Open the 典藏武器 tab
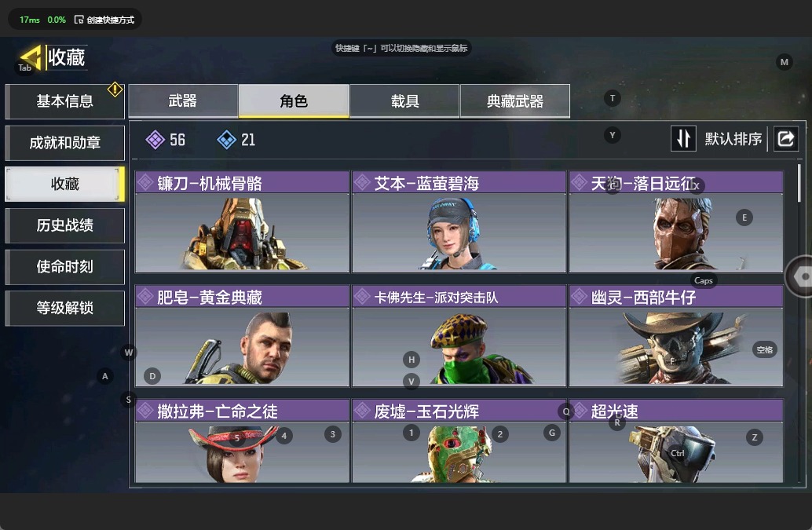 pyautogui.click(x=514, y=101)
